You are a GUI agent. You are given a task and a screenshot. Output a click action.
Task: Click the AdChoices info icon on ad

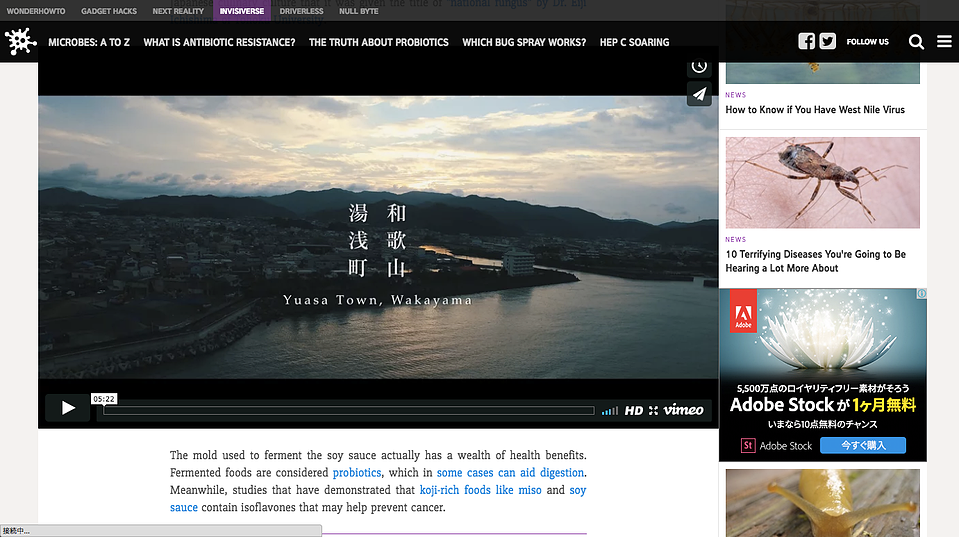(921, 294)
